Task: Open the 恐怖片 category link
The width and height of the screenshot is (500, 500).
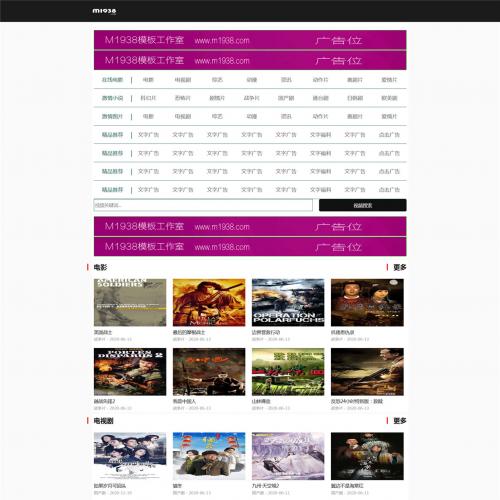Action: pos(183,98)
